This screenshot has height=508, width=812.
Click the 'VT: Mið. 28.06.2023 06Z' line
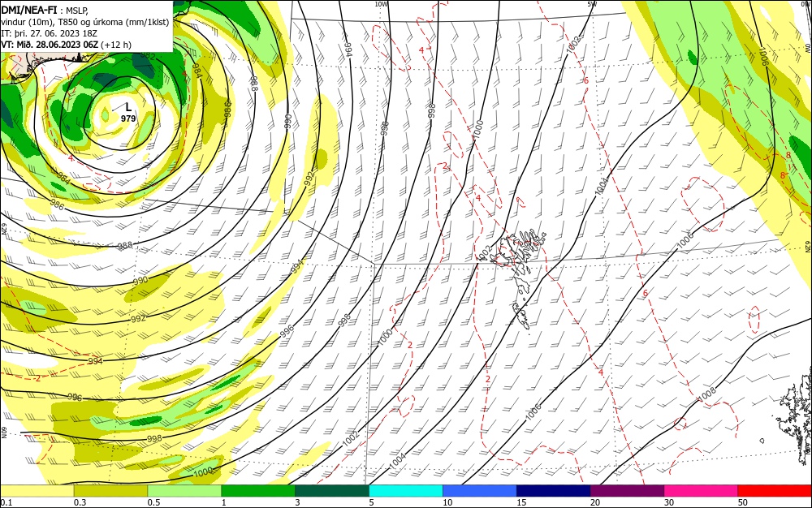click(x=50, y=45)
